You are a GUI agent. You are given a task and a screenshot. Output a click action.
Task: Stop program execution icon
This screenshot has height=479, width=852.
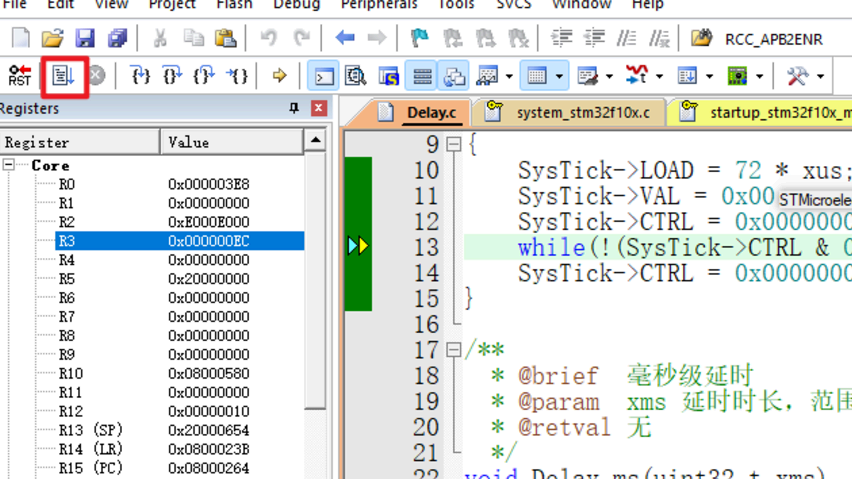tap(97, 75)
